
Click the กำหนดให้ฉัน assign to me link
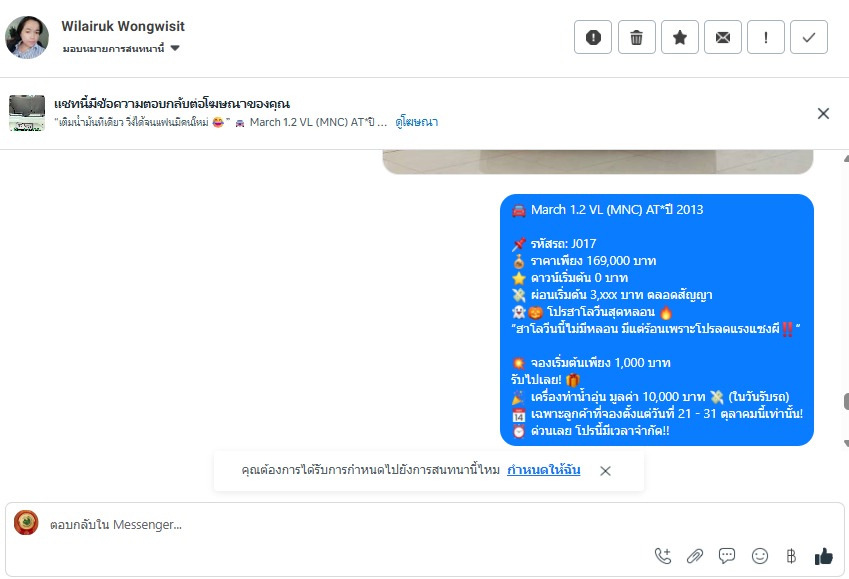[x=544, y=470]
